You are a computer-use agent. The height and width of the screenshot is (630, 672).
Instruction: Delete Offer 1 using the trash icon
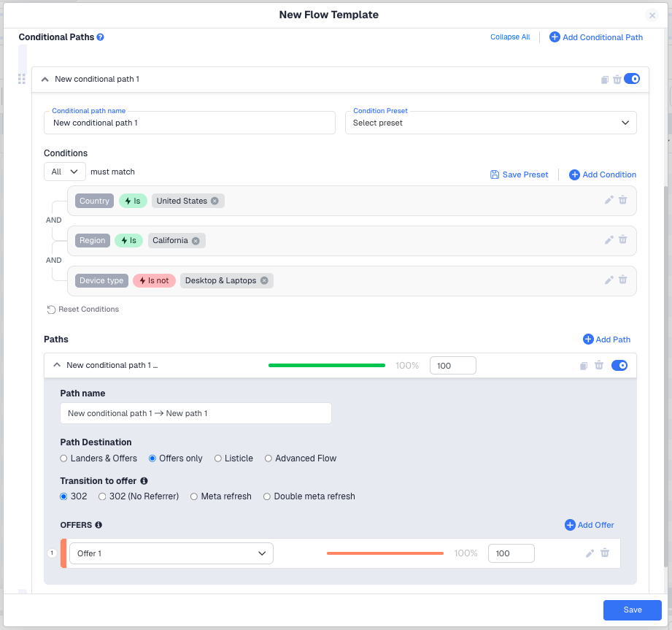coord(605,553)
